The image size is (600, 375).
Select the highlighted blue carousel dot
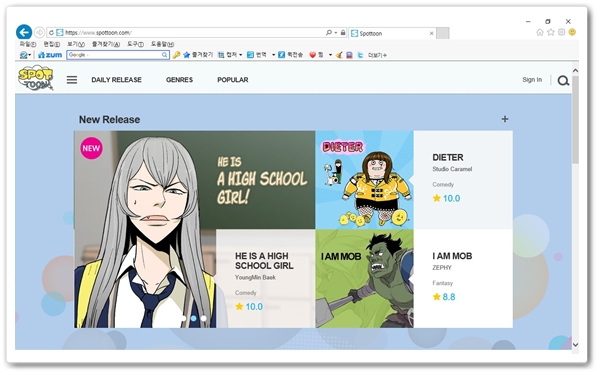coord(194,318)
